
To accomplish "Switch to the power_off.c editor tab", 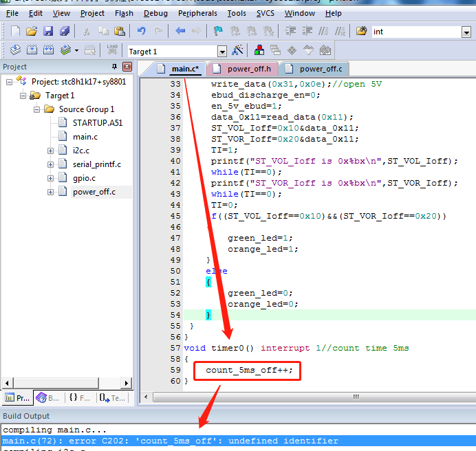I will coord(316,69).
